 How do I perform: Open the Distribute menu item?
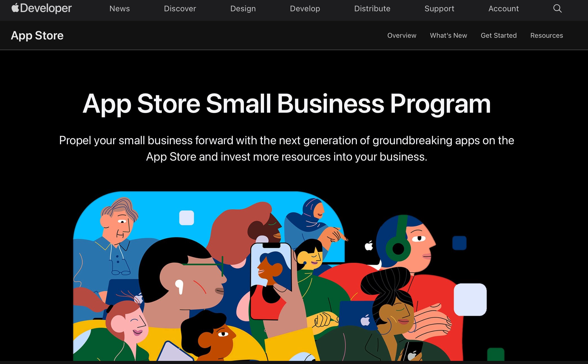(372, 9)
